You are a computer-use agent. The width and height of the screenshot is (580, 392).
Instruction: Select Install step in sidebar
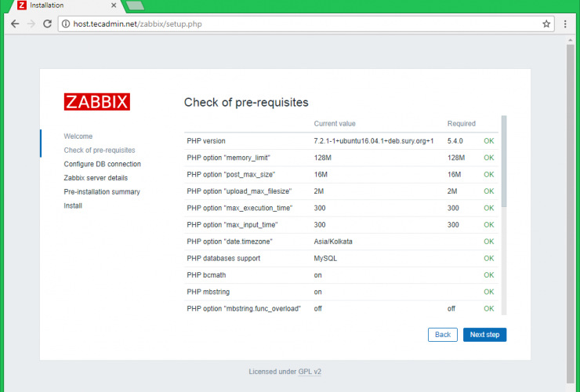73,206
